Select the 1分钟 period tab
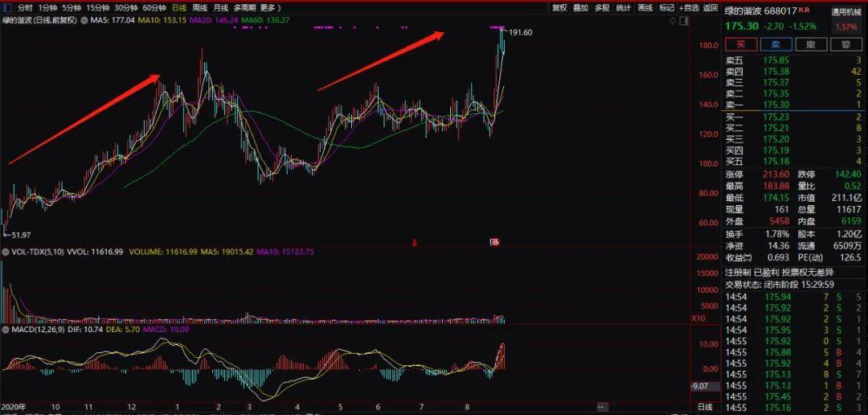 coord(48,8)
